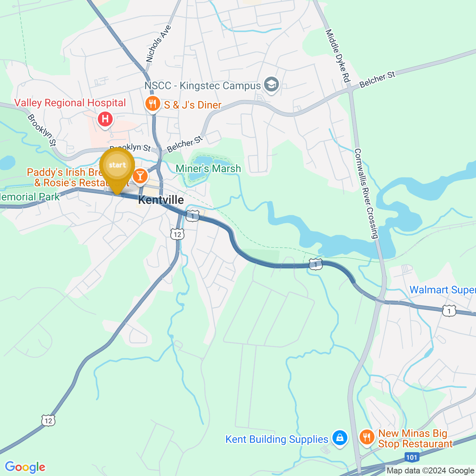Open the S & J's Diner restaurant icon
This screenshot has width=476, height=476.
153,104
